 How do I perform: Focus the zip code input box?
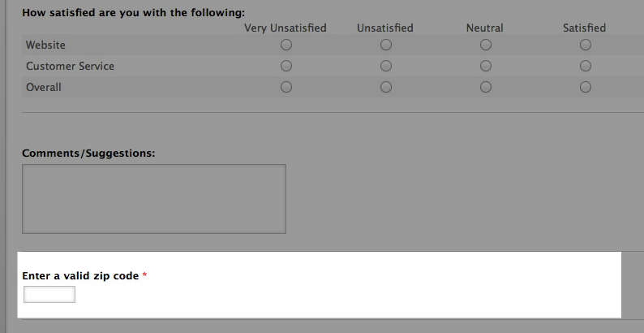(49, 294)
